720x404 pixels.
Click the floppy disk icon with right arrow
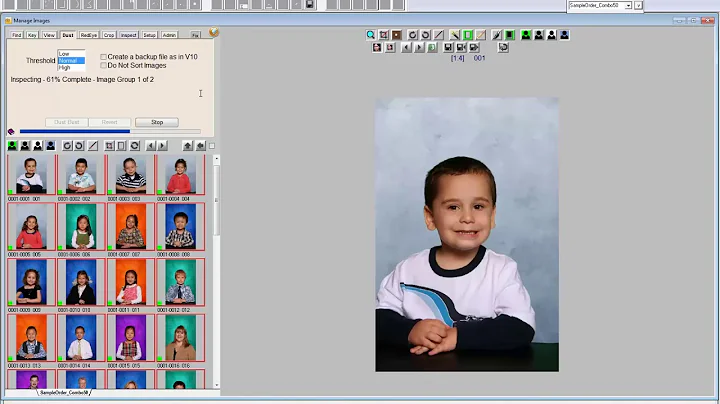(x=474, y=47)
